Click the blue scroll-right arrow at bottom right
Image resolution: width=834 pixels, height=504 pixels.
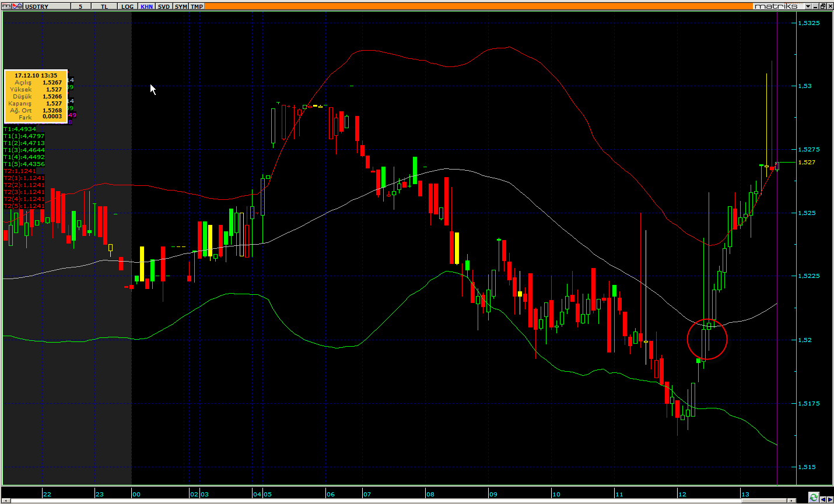(830, 499)
